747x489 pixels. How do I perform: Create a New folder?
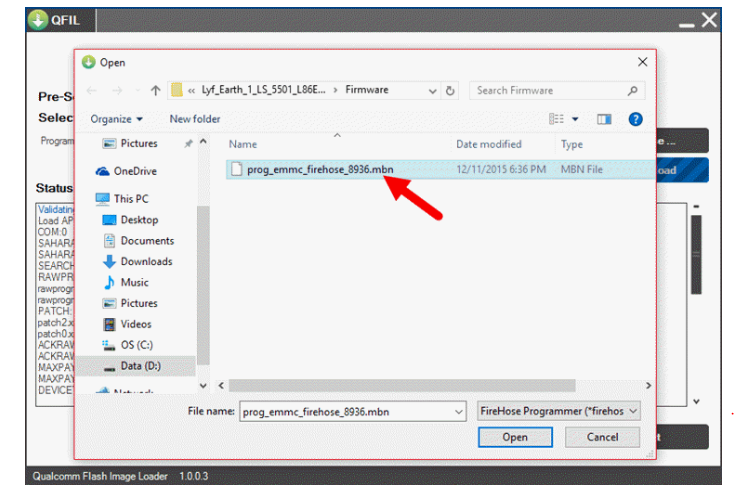195,119
